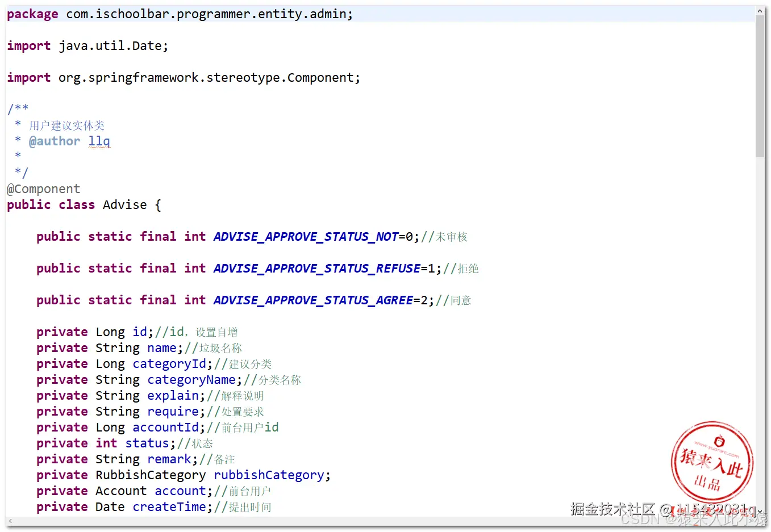This screenshot has height=532, width=771.
Task: Click the 用户建议实体类 Javadoc comment
Action: 67,125
